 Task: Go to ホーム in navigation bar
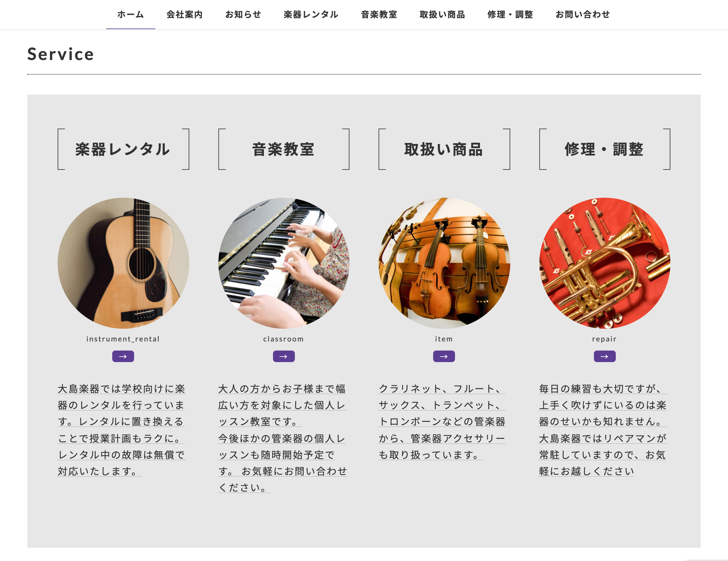131,14
